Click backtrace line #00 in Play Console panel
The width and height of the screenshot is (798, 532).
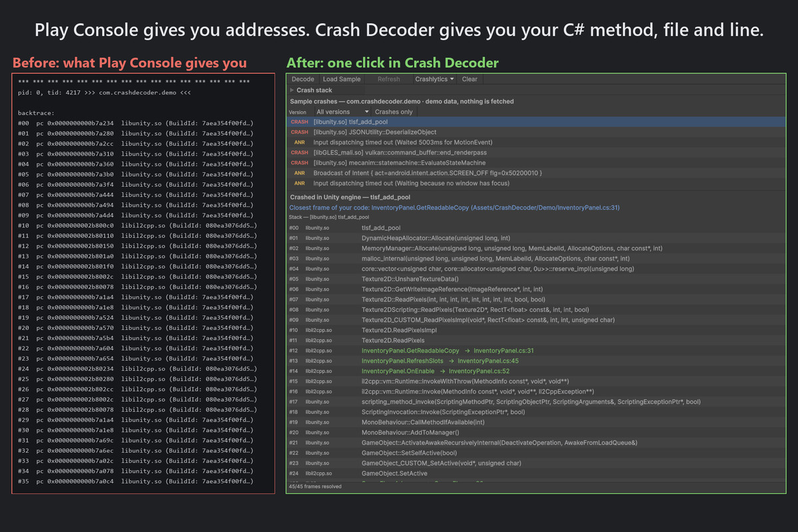[x=136, y=123]
